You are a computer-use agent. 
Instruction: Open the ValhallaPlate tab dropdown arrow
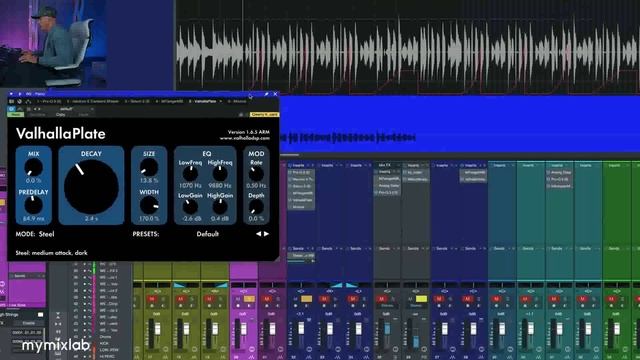coord(221,101)
